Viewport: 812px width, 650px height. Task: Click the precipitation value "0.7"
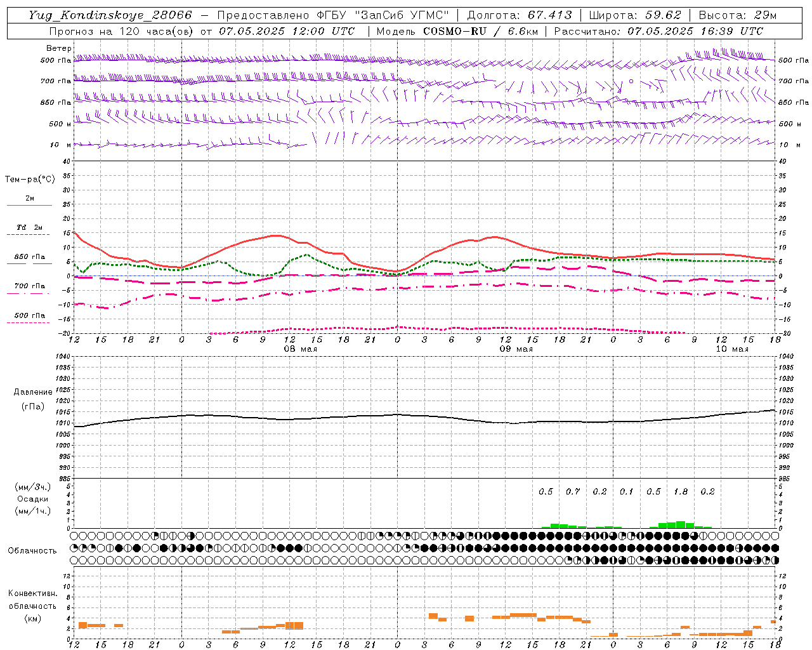[x=573, y=491]
